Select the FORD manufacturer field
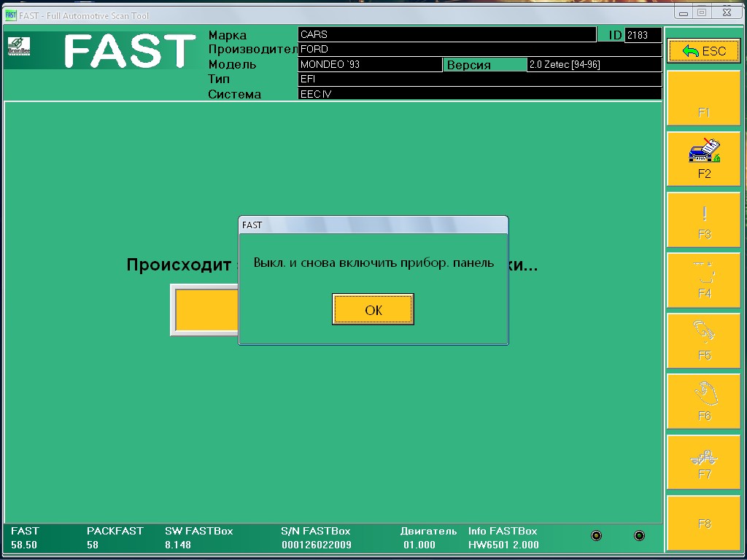This screenshot has height=560, width=747. (x=480, y=49)
